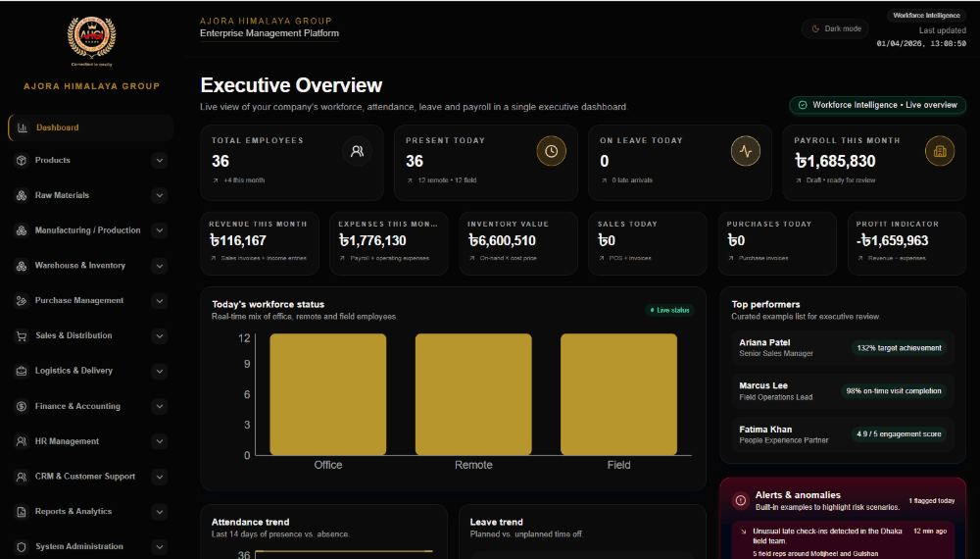Viewport: 980px width, 559px height.
Task: Click the alert icon in Alerts & anomalies
Action: click(741, 500)
